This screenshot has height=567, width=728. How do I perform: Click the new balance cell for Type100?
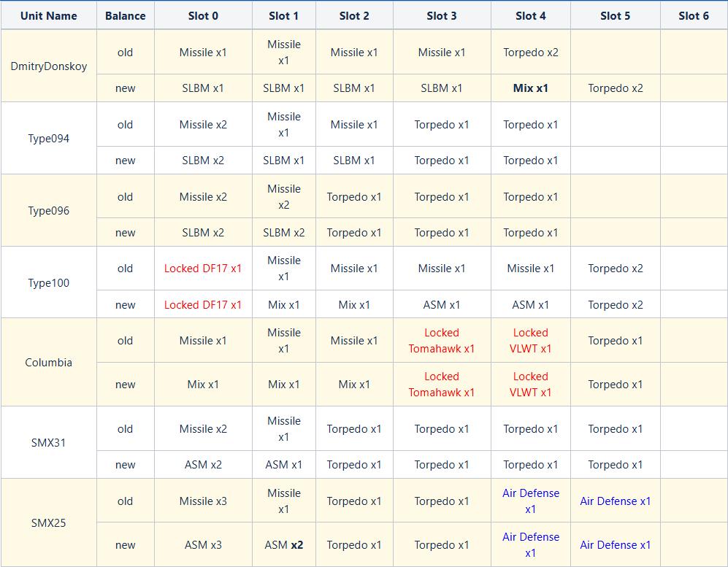(126, 305)
